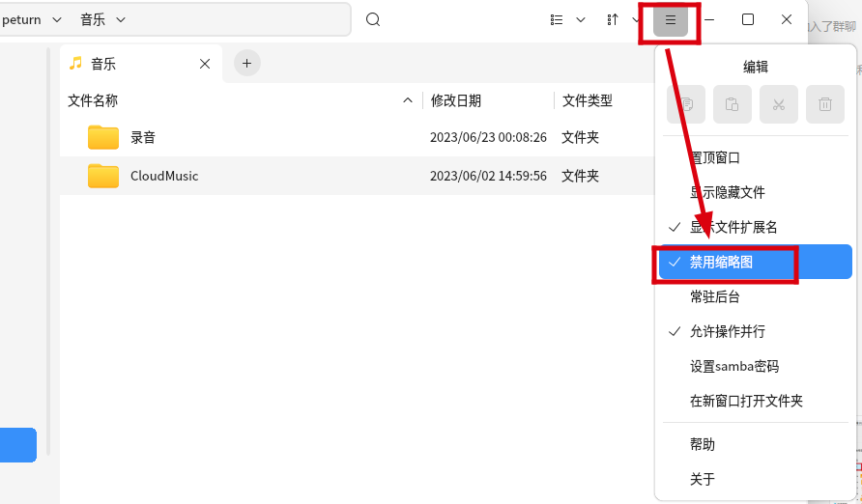Screen dimensions: 862x504
Task: Click 在新窗口打开文件夹
Action: coord(746,401)
